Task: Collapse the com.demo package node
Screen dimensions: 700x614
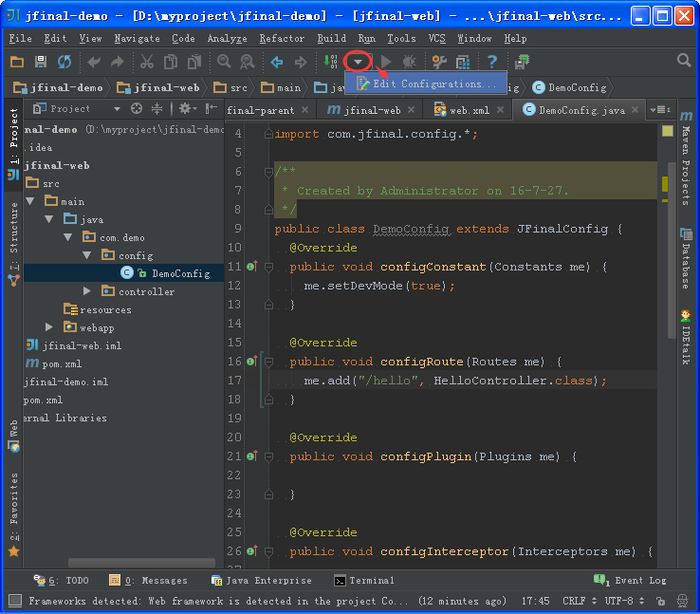Action: [68, 237]
